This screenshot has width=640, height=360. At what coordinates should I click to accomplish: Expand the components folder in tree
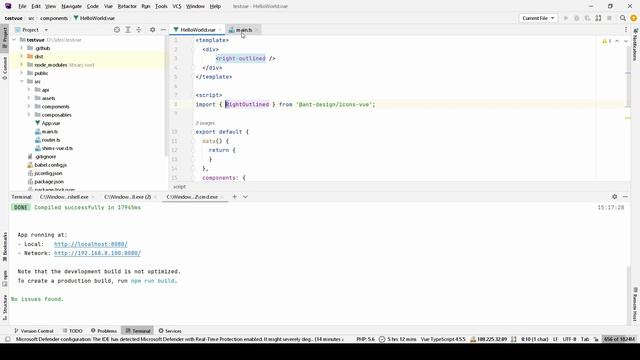[29, 107]
